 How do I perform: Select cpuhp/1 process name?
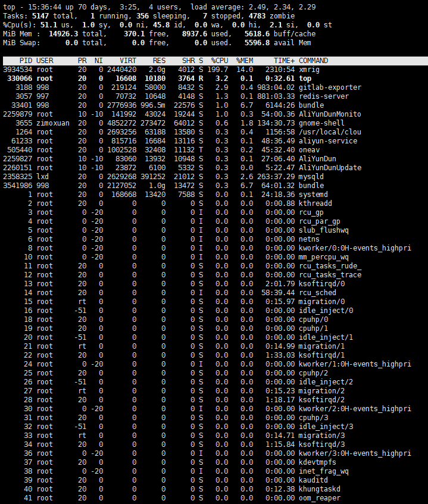[313, 328]
